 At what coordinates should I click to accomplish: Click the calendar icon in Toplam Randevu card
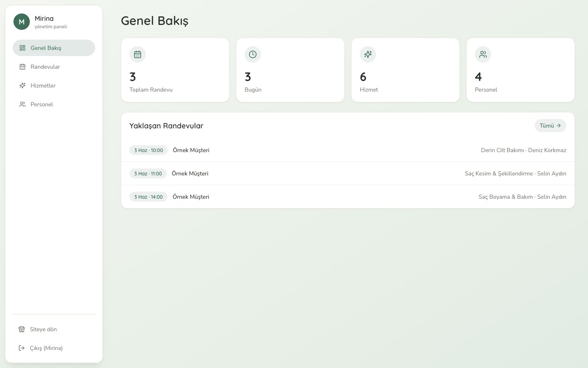pyautogui.click(x=138, y=54)
